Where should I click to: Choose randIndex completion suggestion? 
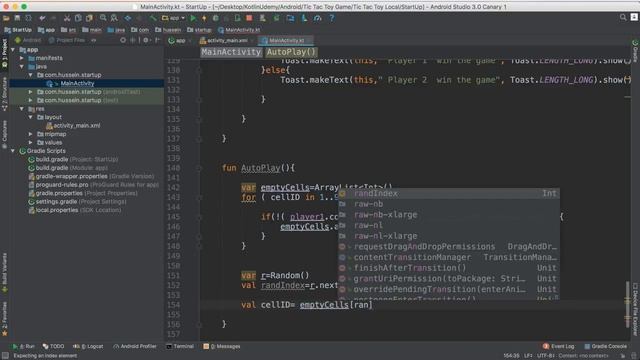pos(449,193)
